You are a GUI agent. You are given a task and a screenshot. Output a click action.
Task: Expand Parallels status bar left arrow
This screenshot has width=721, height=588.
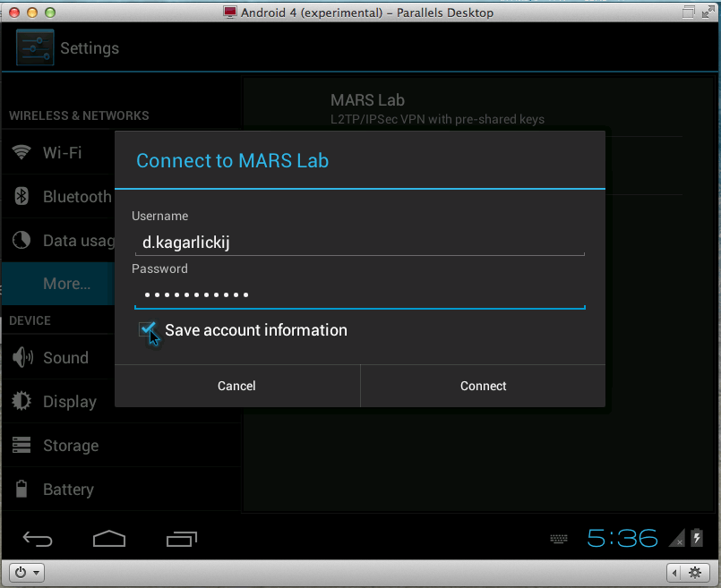[x=674, y=573]
